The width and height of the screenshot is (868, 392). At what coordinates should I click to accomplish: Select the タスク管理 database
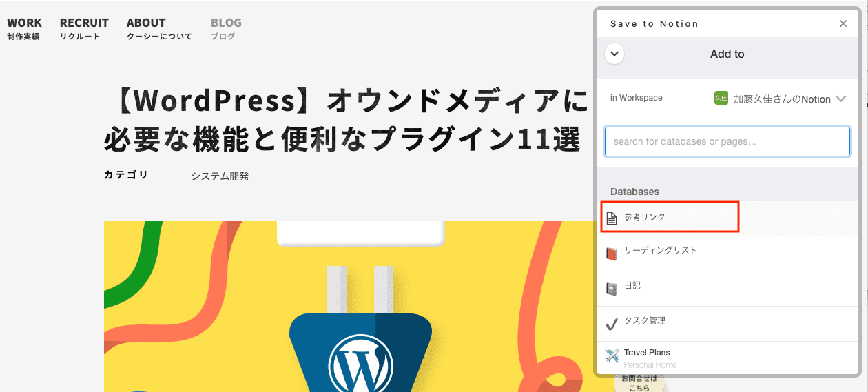pos(727,323)
